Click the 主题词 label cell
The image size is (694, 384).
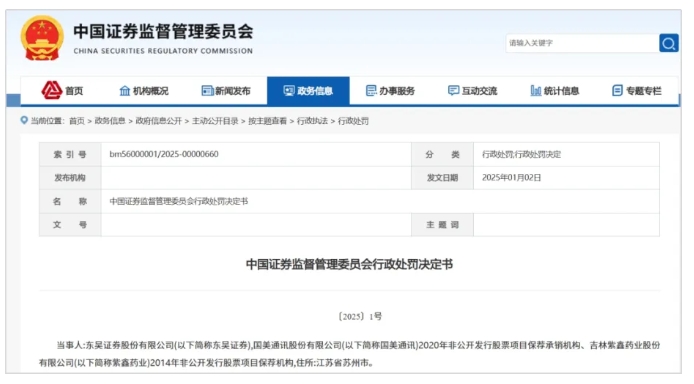coord(442,225)
